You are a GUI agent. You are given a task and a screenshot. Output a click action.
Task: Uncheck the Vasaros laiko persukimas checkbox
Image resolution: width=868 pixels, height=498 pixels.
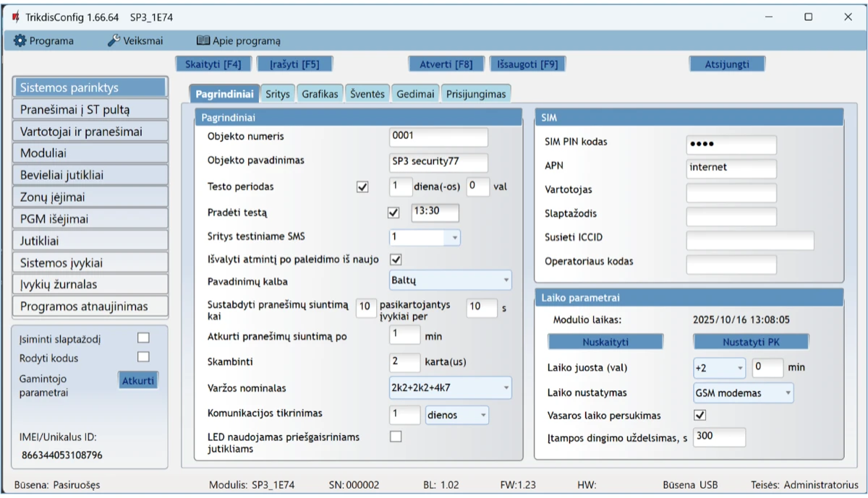pyautogui.click(x=699, y=415)
